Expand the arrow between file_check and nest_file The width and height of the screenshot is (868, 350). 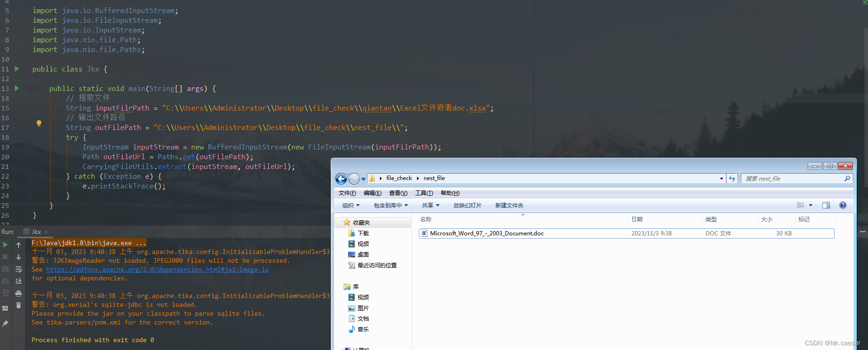(418, 178)
